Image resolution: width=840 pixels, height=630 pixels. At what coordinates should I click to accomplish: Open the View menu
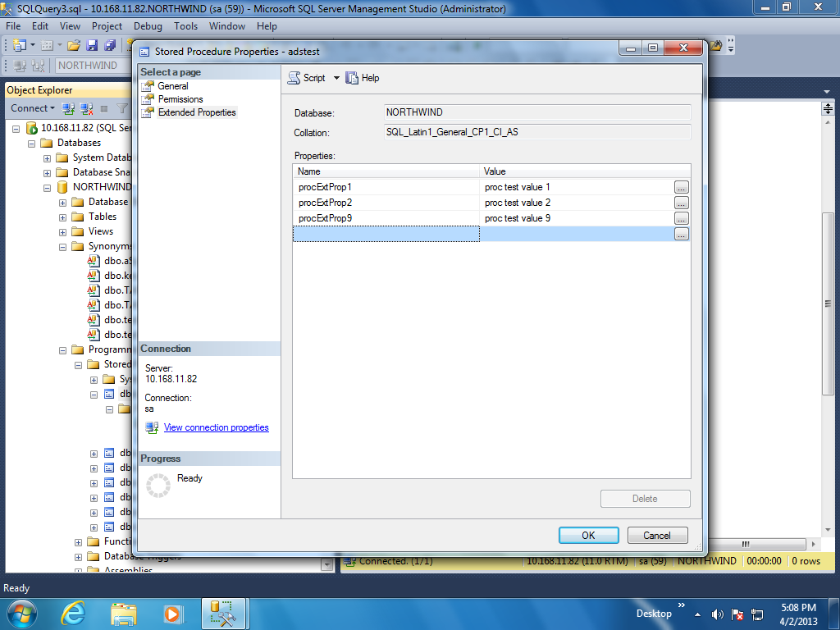click(70, 26)
